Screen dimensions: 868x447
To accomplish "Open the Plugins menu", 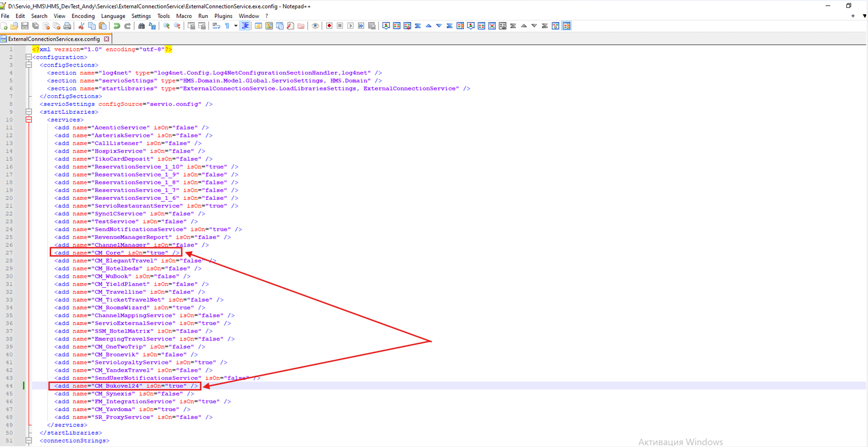I will pos(223,16).
